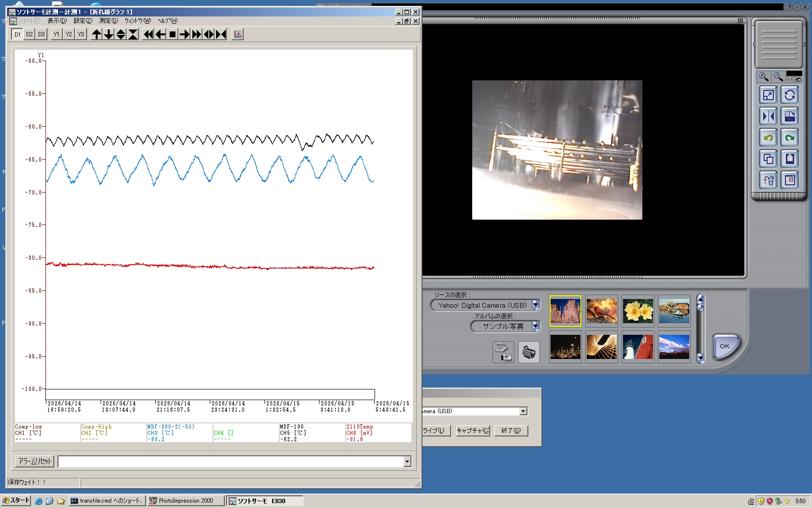This screenshot has height=508, width=812.
Task: Toggle the D1 display button
Action: coord(17,34)
